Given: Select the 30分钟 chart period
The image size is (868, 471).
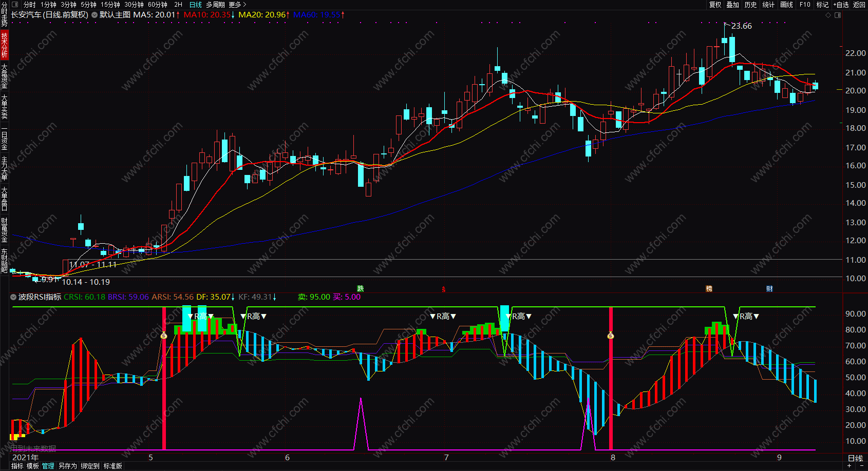Looking at the screenshot, I should point(134,5).
